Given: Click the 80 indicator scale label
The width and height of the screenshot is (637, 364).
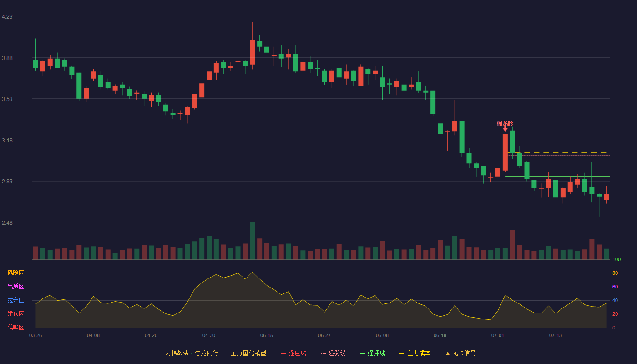Looking at the screenshot, I should (615, 273).
